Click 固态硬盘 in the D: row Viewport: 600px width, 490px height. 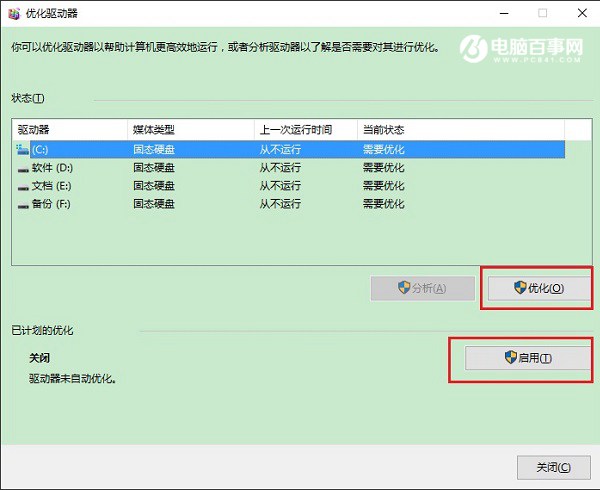(154, 168)
